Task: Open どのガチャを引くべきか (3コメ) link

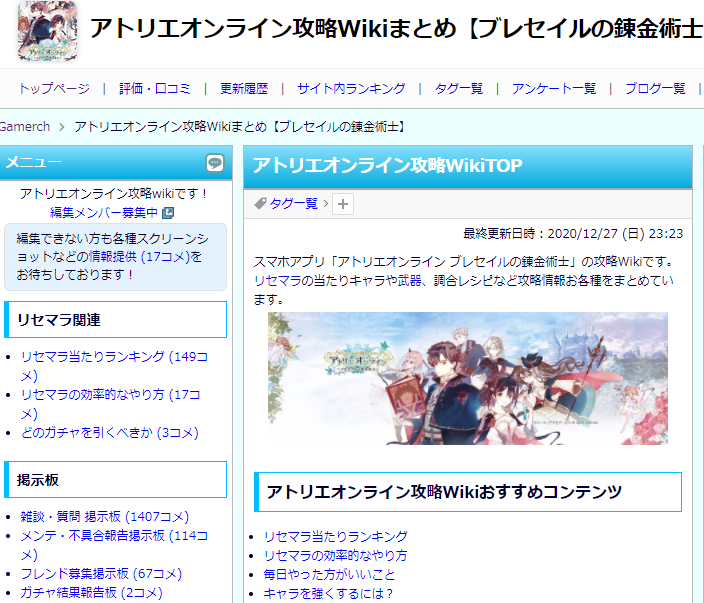Action: click(x=110, y=432)
